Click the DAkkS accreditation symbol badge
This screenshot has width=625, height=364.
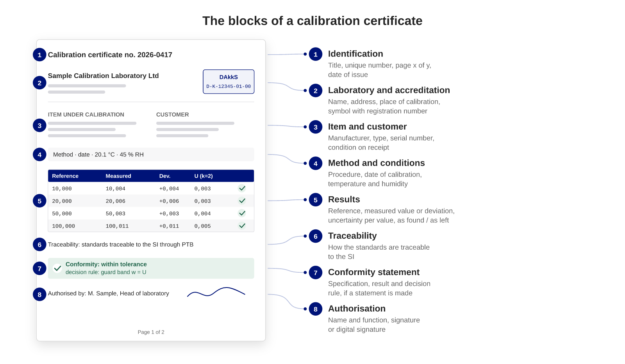click(229, 82)
